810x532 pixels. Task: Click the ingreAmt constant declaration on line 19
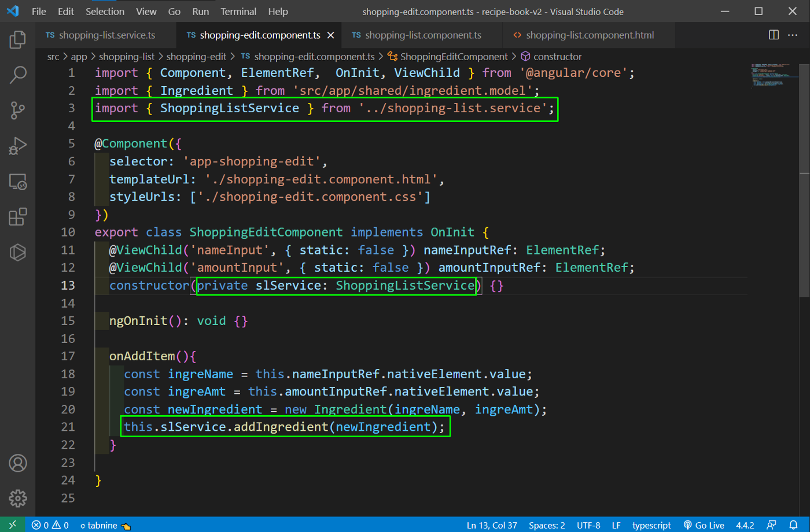pos(197,391)
